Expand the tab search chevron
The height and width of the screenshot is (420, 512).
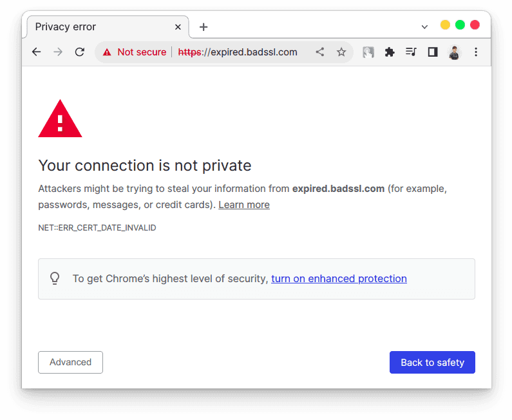[424, 27]
